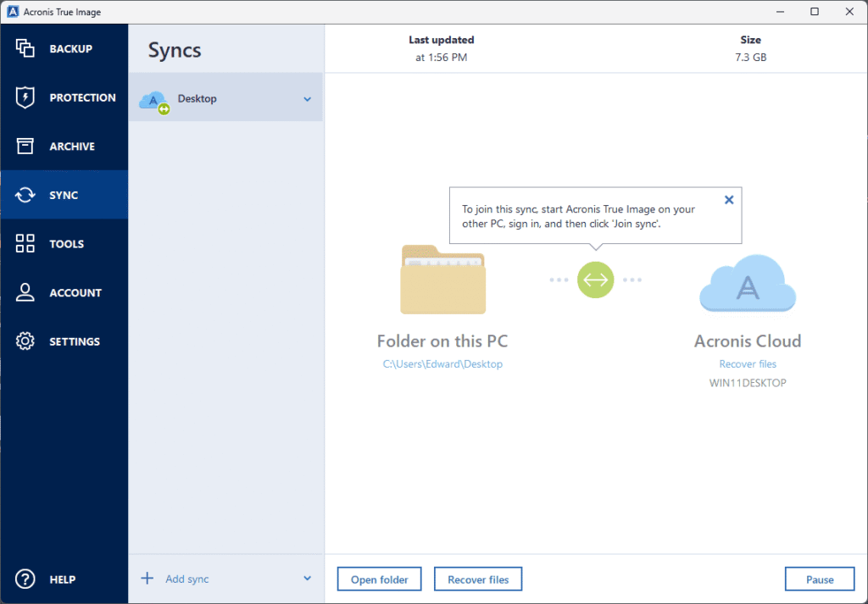Click the Recover files button at bottom
The image size is (868, 604).
(x=478, y=579)
